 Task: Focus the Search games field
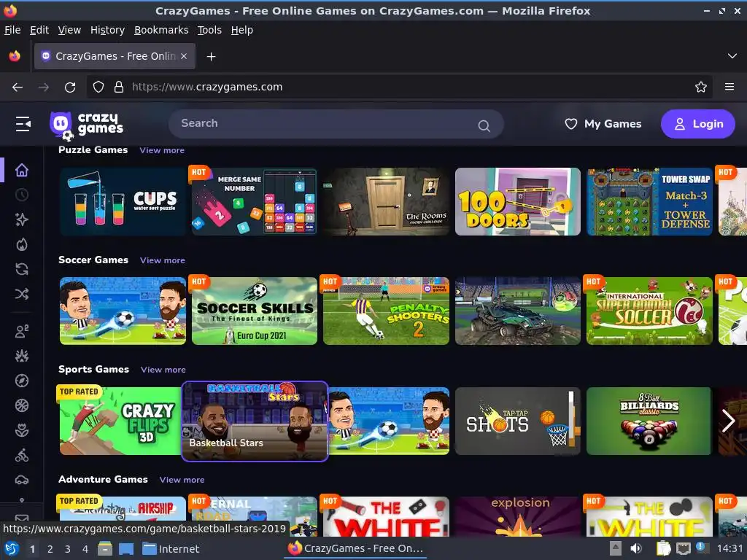[336, 124]
